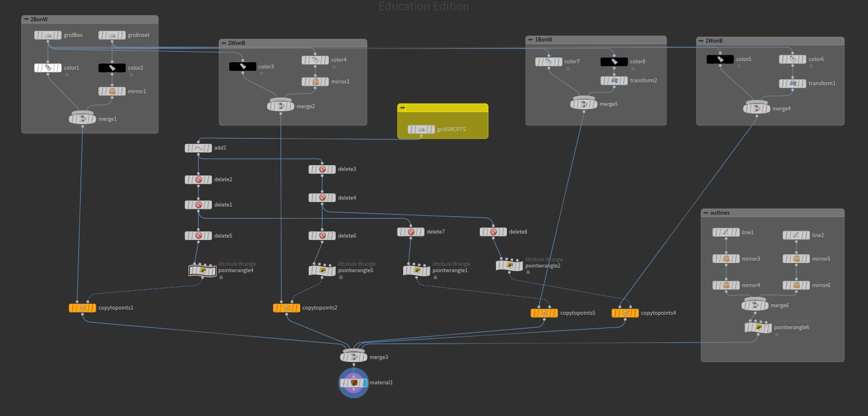Image resolution: width=868 pixels, height=416 pixels.
Task: Select the merge3 node icon
Action: pos(354,357)
